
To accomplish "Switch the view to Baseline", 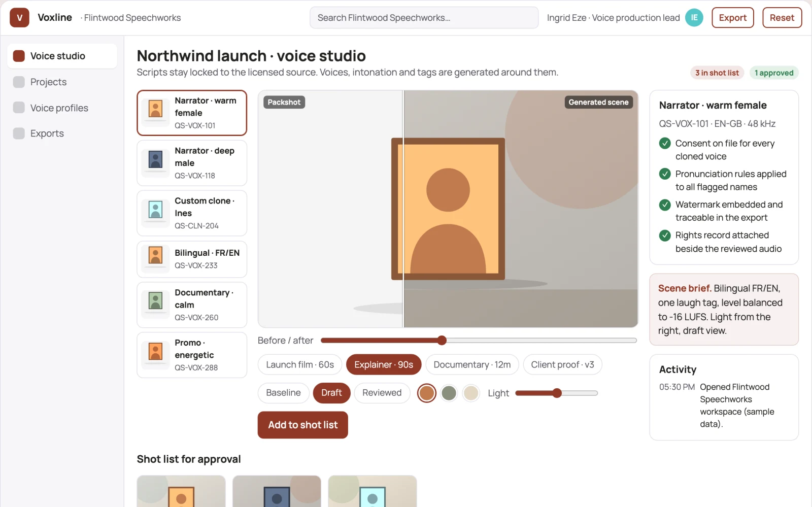I will pyautogui.click(x=283, y=393).
